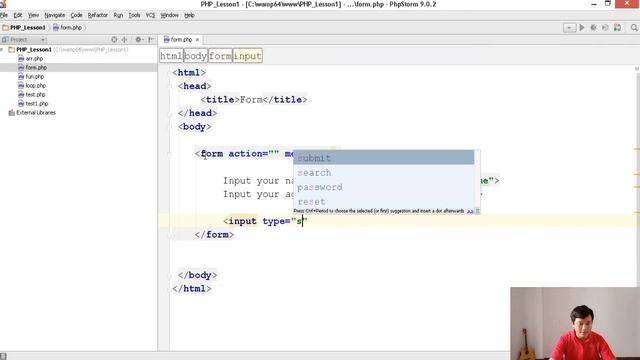Image resolution: width=640 pixels, height=360 pixels.
Task: Click form breadcrumb
Action: pos(220,56)
